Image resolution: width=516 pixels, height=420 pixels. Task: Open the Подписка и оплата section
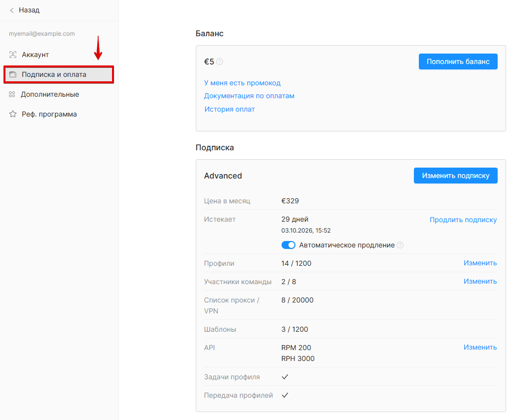tap(59, 74)
